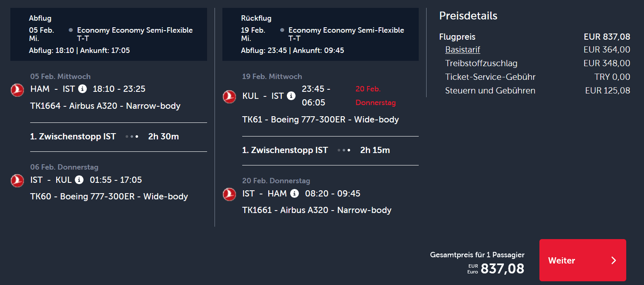Click the info icon next to KUL - IST
The width and height of the screenshot is (644, 285).
[x=291, y=96]
